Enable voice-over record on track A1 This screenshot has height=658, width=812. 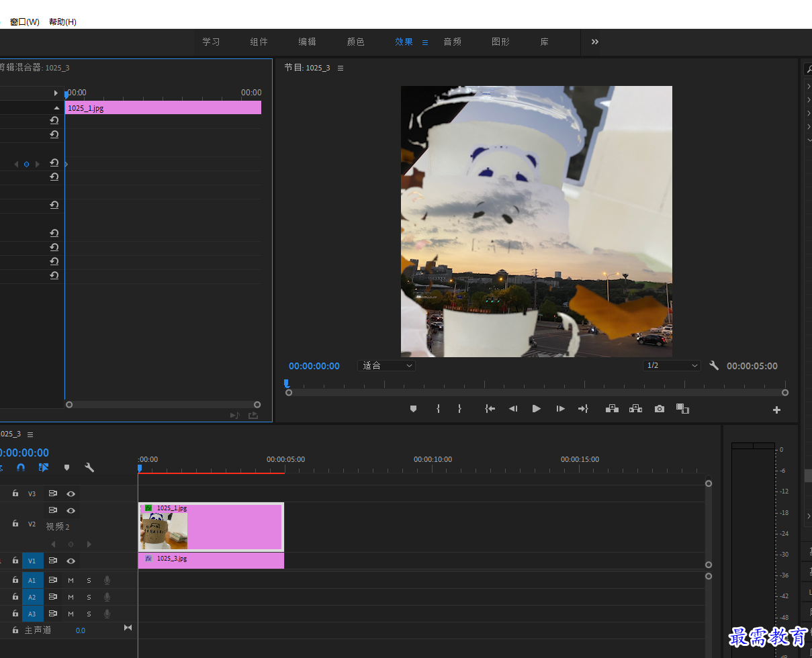coord(107,579)
